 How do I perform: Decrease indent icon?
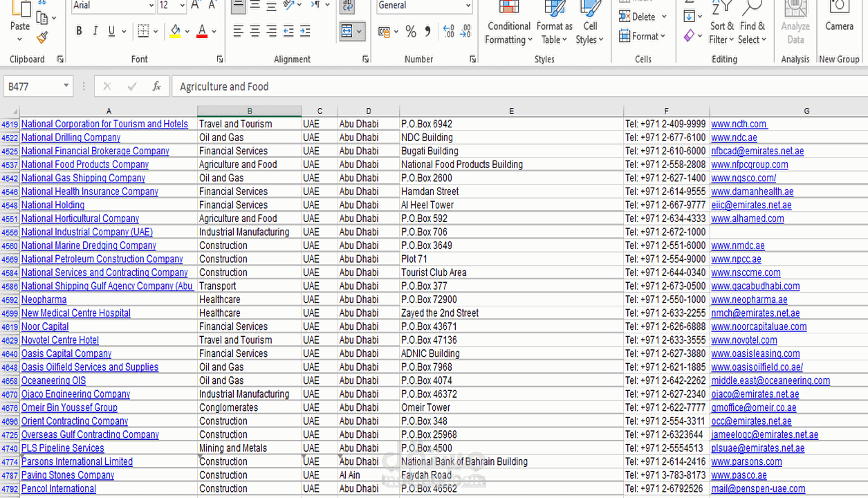coord(288,31)
